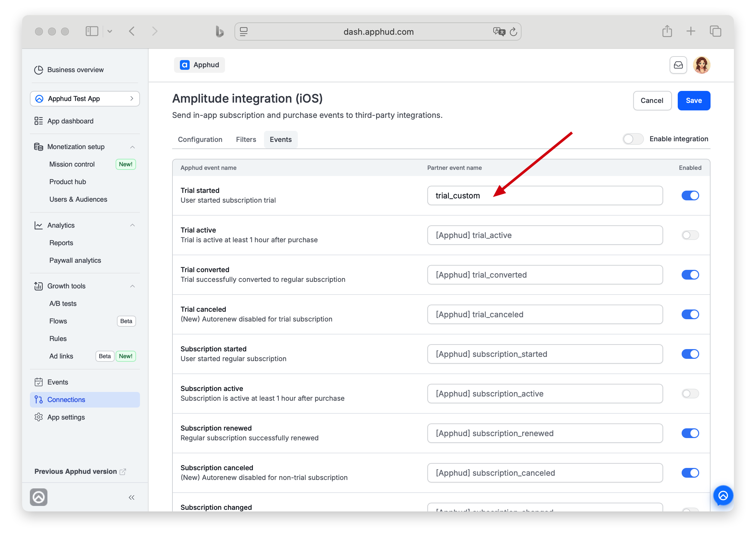Collapse the sidebar with double chevron
Image resolution: width=756 pixels, height=541 pixels.
(x=132, y=497)
